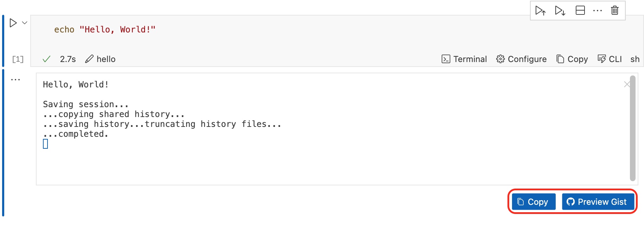
Task: Select the Terminal label in cell status bar
Action: tap(471, 59)
